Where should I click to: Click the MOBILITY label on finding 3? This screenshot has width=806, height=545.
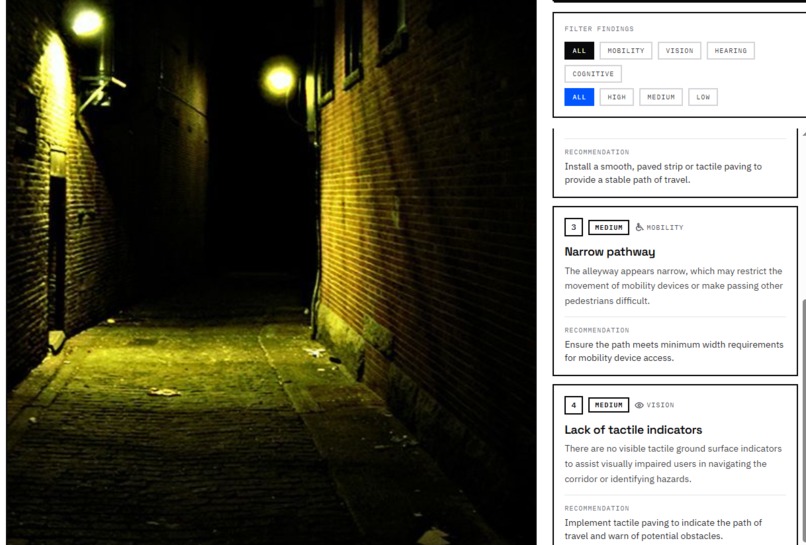click(665, 227)
